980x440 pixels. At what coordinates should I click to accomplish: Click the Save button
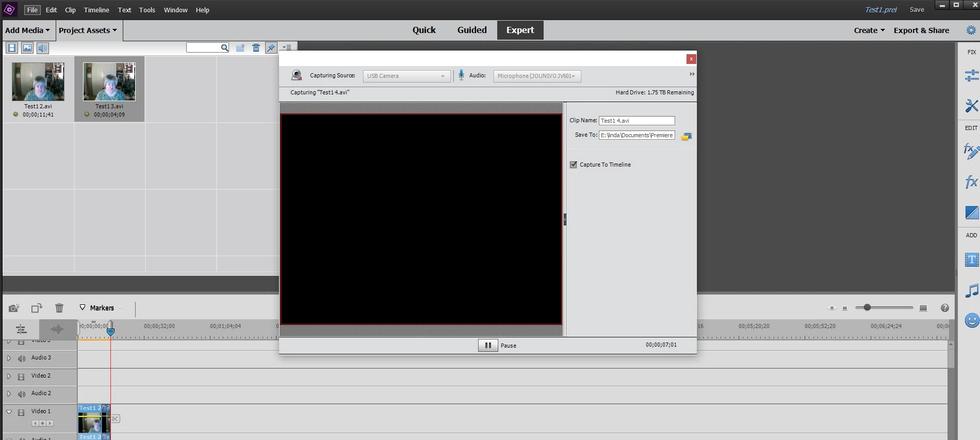[917, 9]
